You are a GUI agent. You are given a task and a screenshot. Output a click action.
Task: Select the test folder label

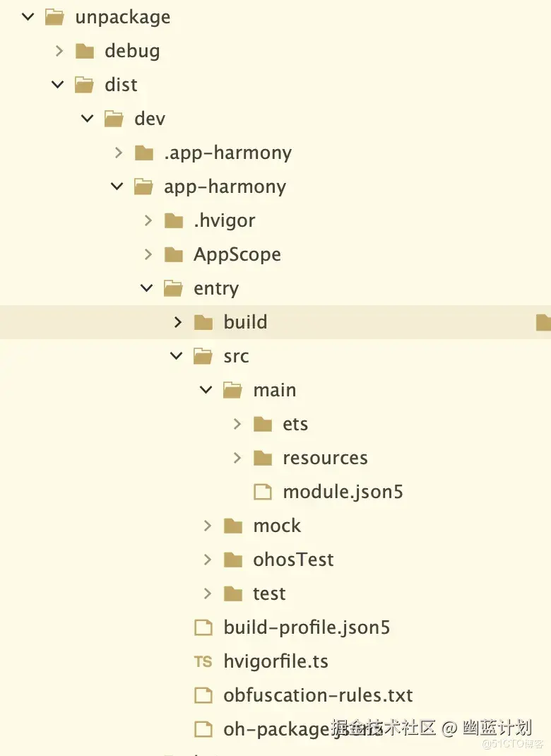269,593
